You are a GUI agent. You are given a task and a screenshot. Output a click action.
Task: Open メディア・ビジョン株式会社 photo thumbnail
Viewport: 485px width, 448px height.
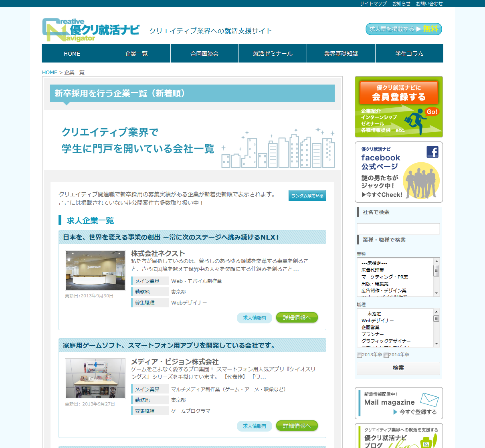click(x=95, y=379)
